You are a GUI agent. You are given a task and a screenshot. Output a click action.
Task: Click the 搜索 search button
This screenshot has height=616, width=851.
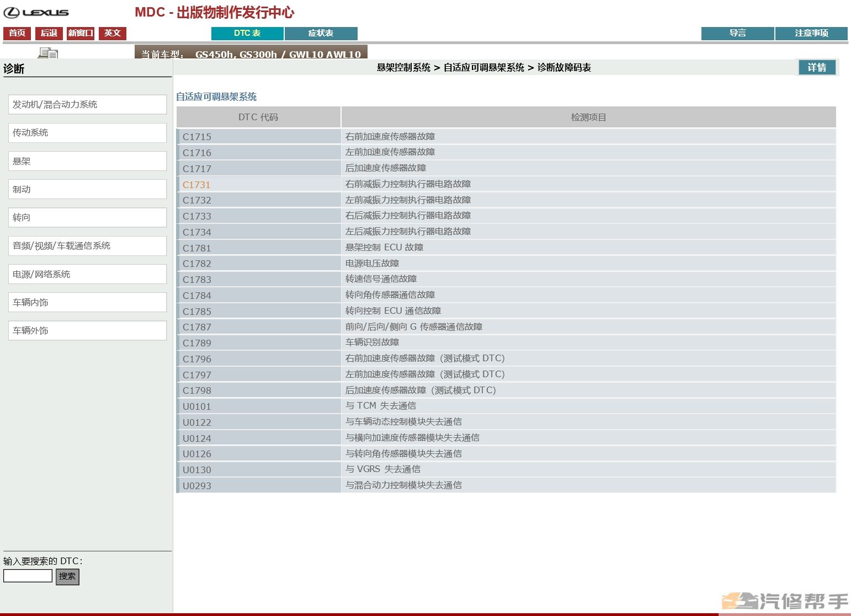tap(67, 576)
